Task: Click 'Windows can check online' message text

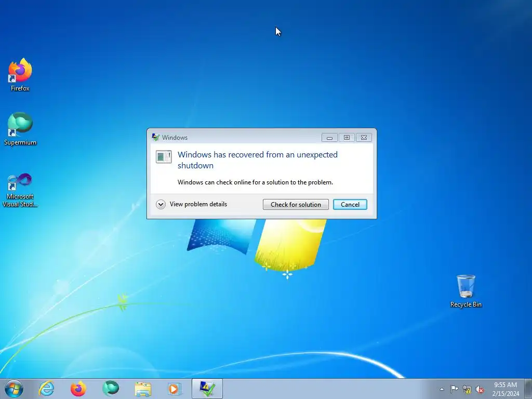Action: (255, 182)
